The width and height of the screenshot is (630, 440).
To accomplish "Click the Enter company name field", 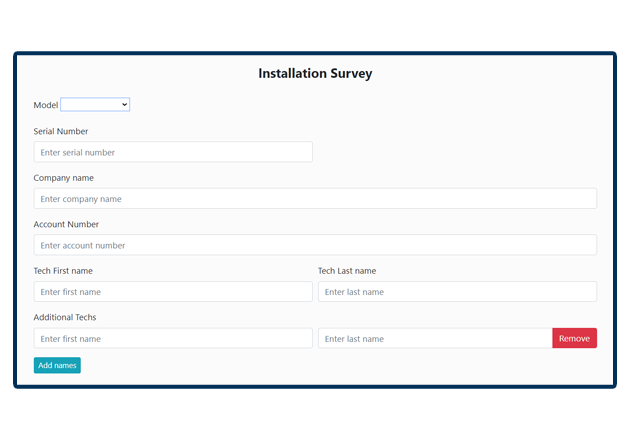I will (x=315, y=199).
